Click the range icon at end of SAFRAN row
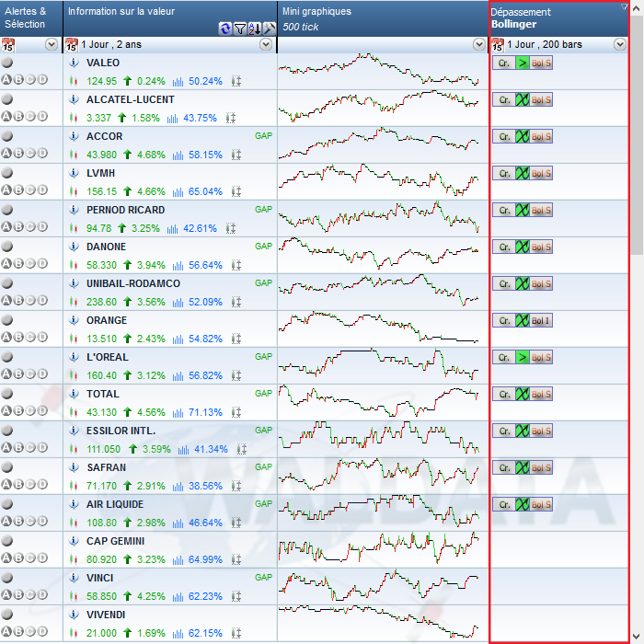This screenshot has width=644, height=644. [236, 486]
